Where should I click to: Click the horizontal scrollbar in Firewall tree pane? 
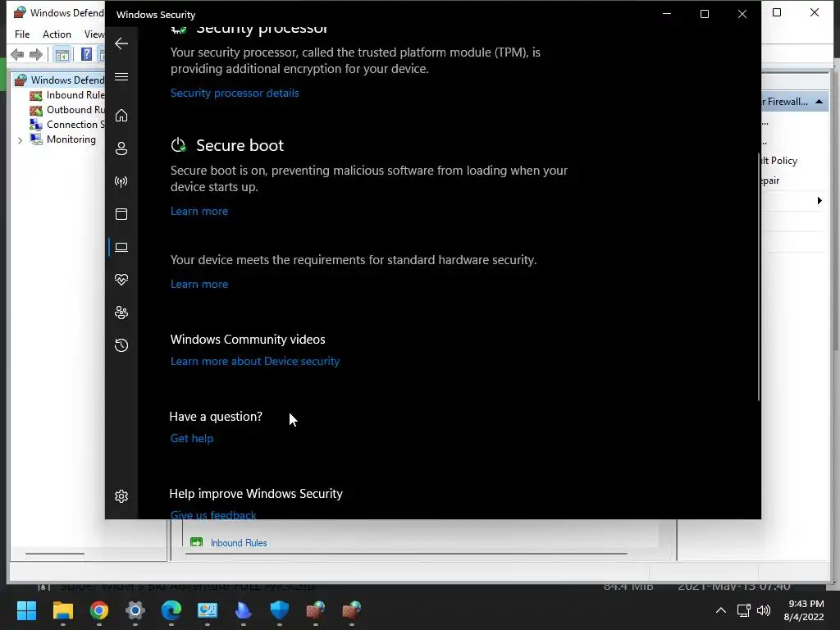pyautogui.click(x=55, y=554)
